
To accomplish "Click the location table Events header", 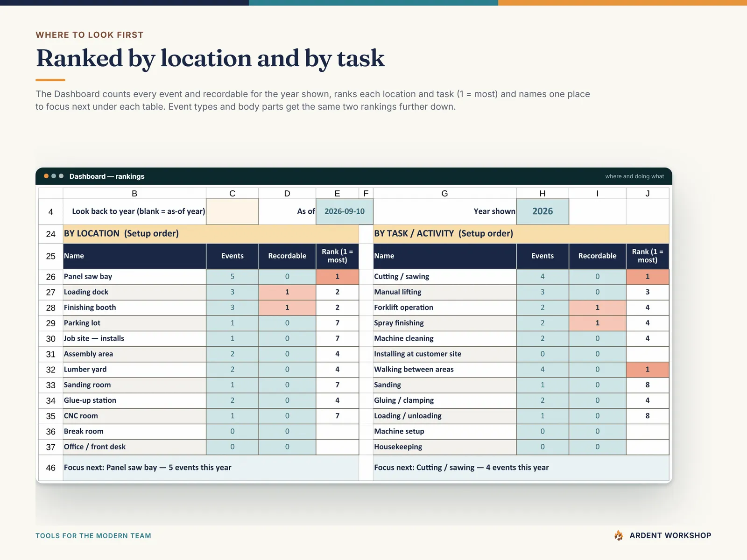I will (x=232, y=256).
